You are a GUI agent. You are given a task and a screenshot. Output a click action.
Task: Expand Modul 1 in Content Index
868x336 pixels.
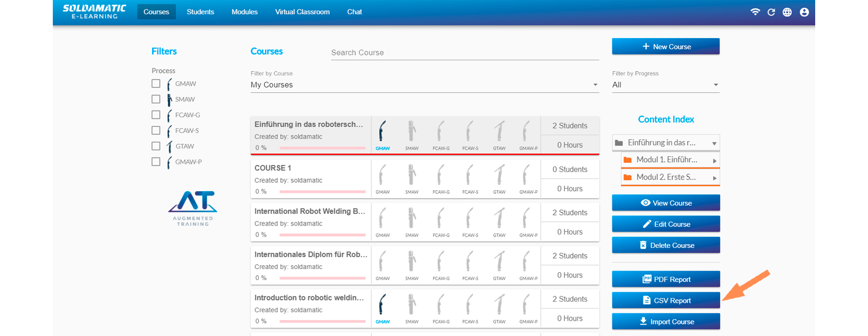point(669,160)
